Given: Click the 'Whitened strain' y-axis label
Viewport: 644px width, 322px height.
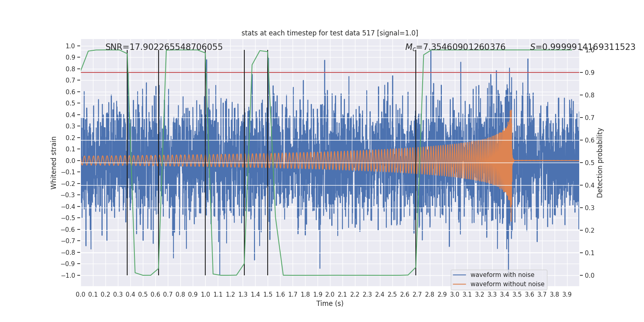Looking at the screenshot, I should click(x=54, y=163).
